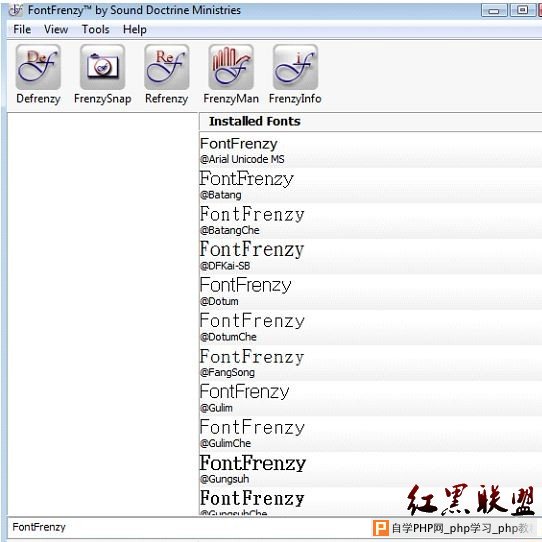Select the @FangSong font entry
This screenshot has width=542, height=542.
371,363
